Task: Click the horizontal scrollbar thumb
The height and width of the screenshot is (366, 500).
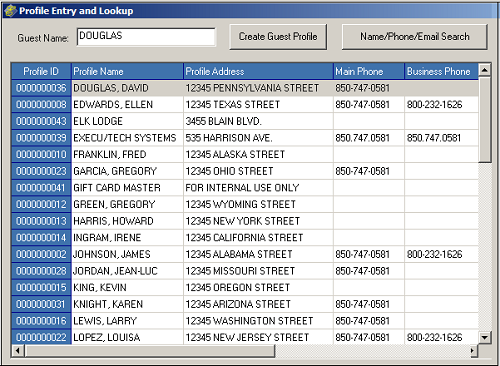Action: (150, 351)
